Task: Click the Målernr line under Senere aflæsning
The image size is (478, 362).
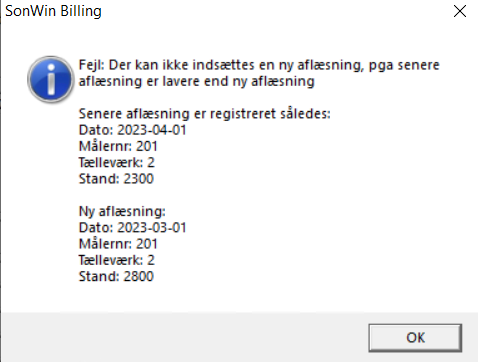Action: (118, 146)
